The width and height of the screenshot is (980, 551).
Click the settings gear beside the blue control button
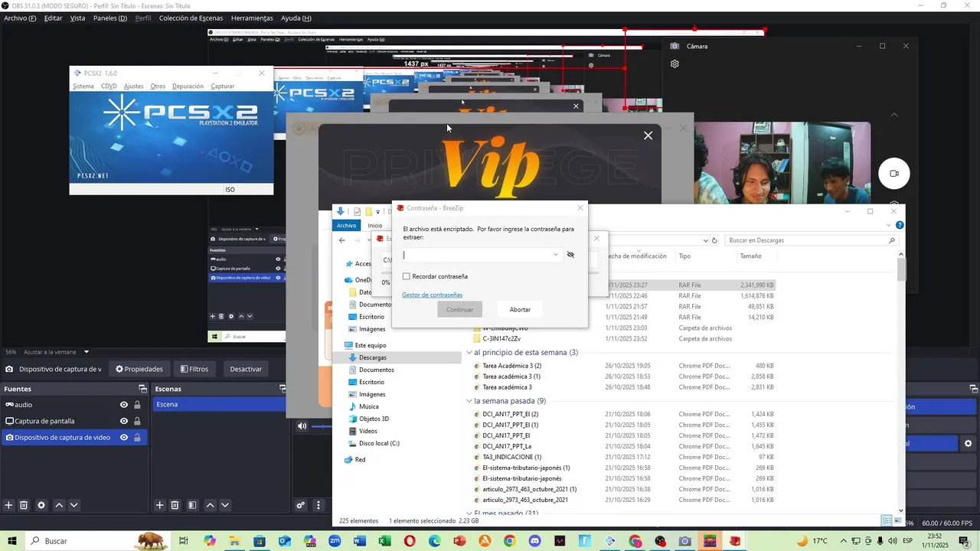coord(968,443)
